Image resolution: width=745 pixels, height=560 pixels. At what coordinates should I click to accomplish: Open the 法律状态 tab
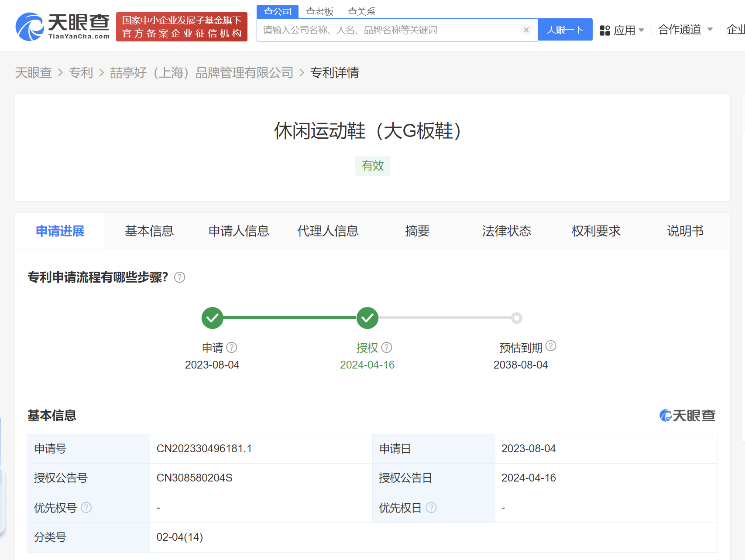tap(506, 231)
